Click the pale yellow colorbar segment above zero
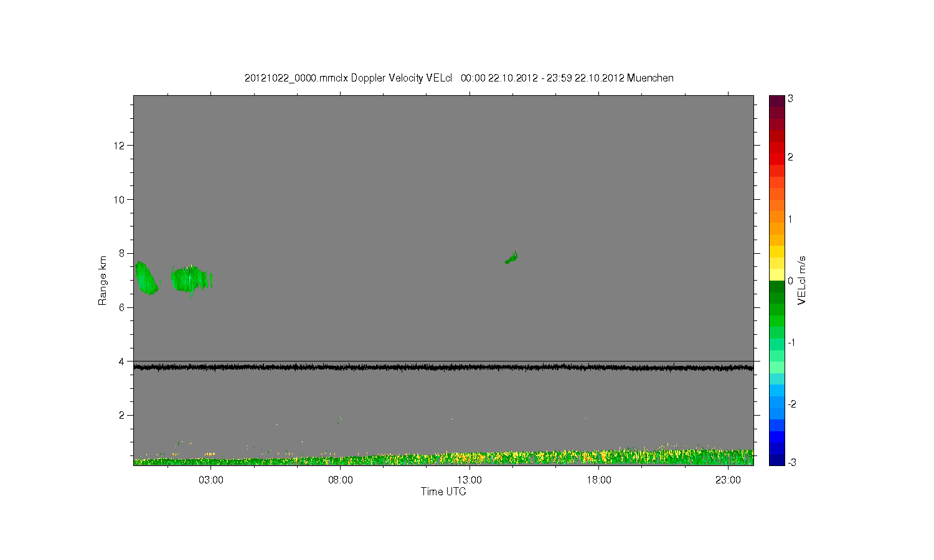934x560 pixels. point(776,275)
